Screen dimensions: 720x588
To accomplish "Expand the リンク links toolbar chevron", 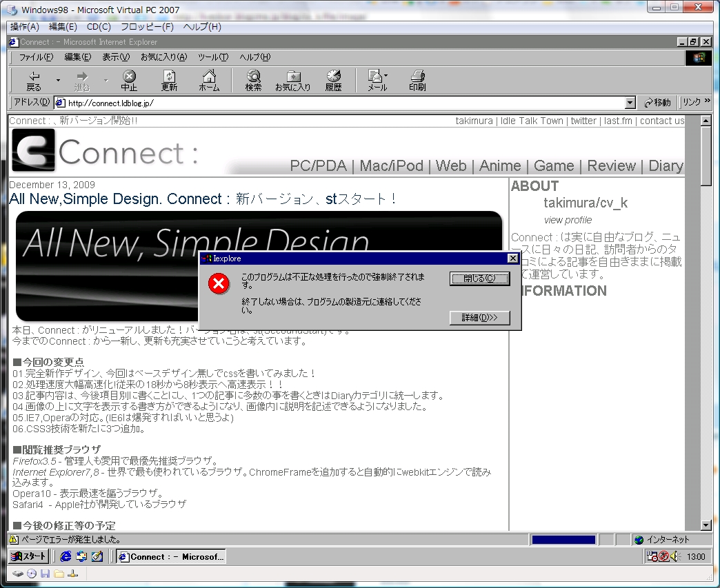I will pyautogui.click(x=707, y=100).
